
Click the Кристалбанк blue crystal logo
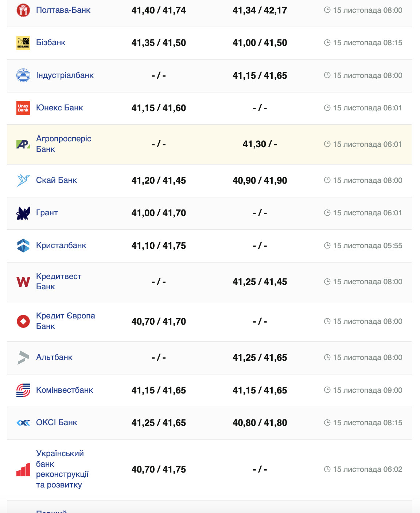(x=23, y=246)
